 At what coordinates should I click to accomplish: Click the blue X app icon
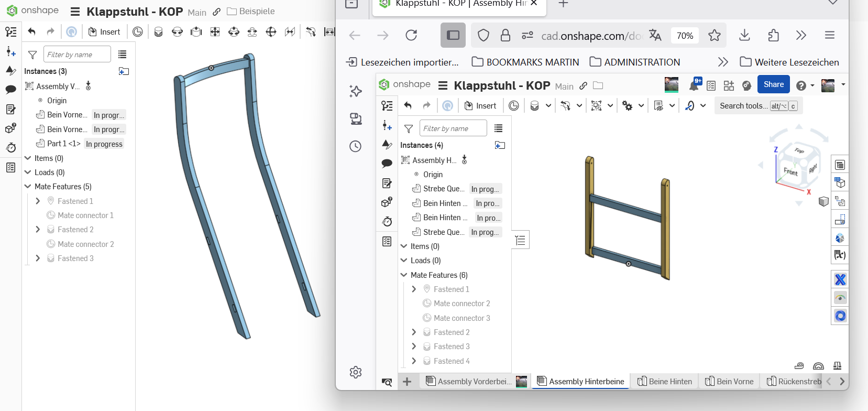click(x=840, y=280)
